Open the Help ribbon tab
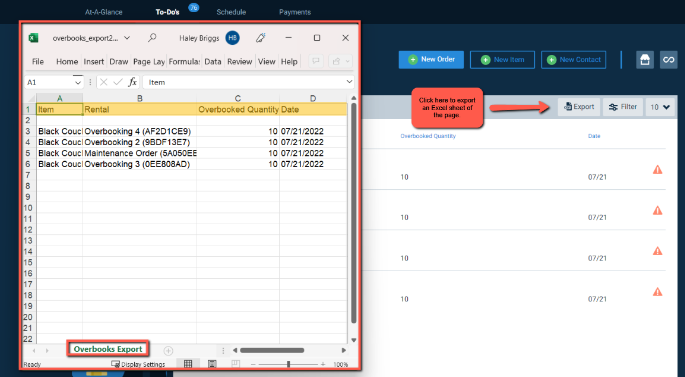Viewport: 685px width, 377px height. click(289, 62)
